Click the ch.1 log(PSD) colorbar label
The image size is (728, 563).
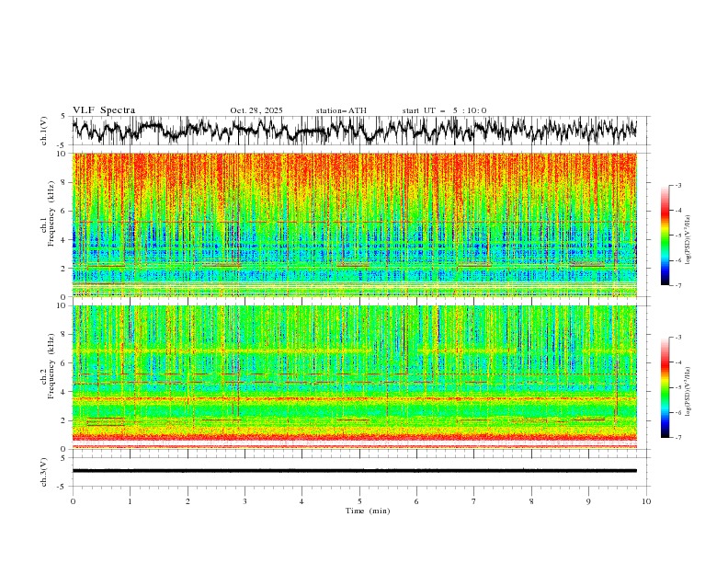click(688, 240)
